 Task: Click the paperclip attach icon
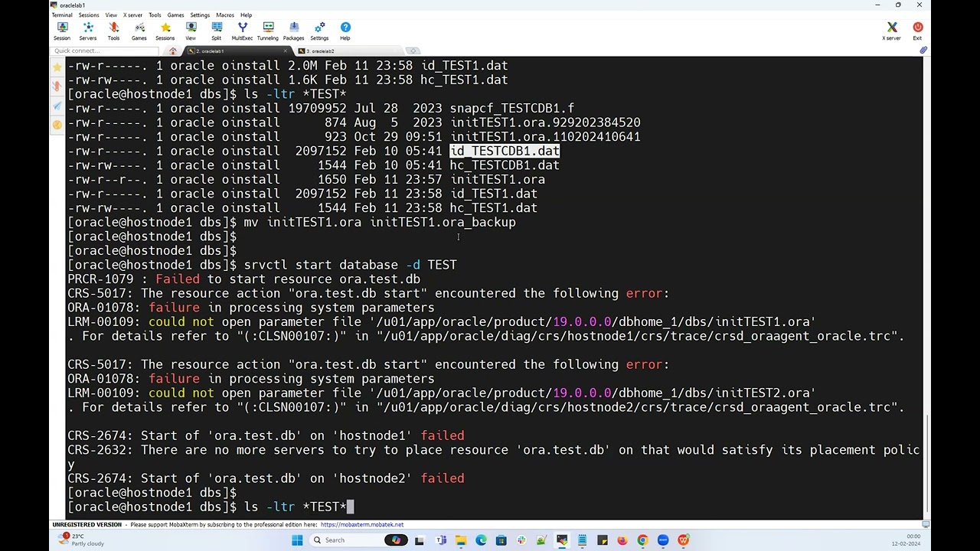click(x=923, y=51)
